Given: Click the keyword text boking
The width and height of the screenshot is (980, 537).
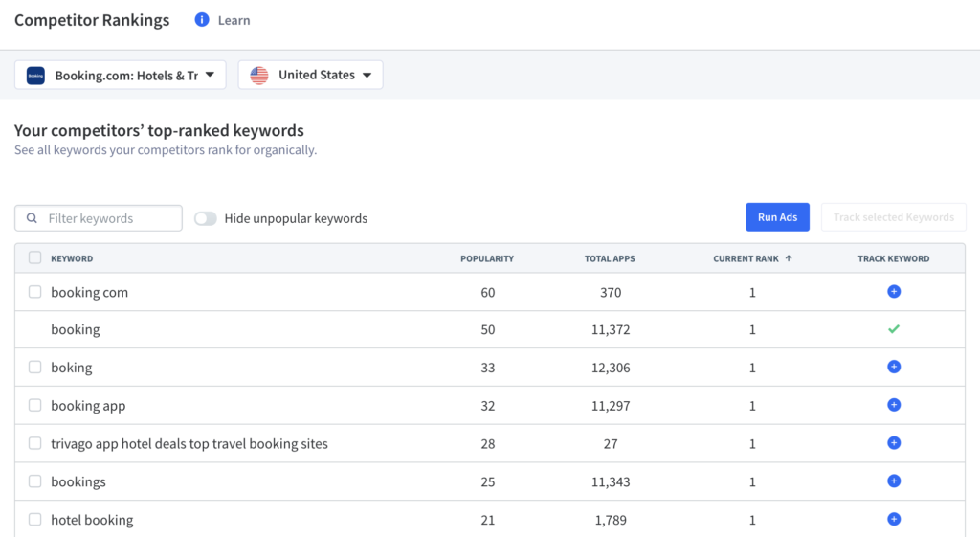Looking at the screenshot, I should click(71, 368).
